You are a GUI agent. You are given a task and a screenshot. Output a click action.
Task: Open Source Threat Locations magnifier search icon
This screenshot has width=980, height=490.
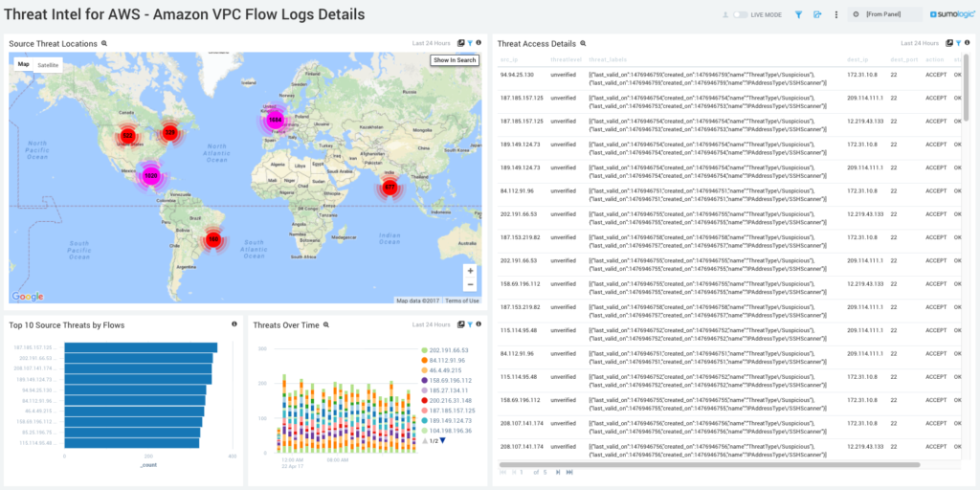104,43
